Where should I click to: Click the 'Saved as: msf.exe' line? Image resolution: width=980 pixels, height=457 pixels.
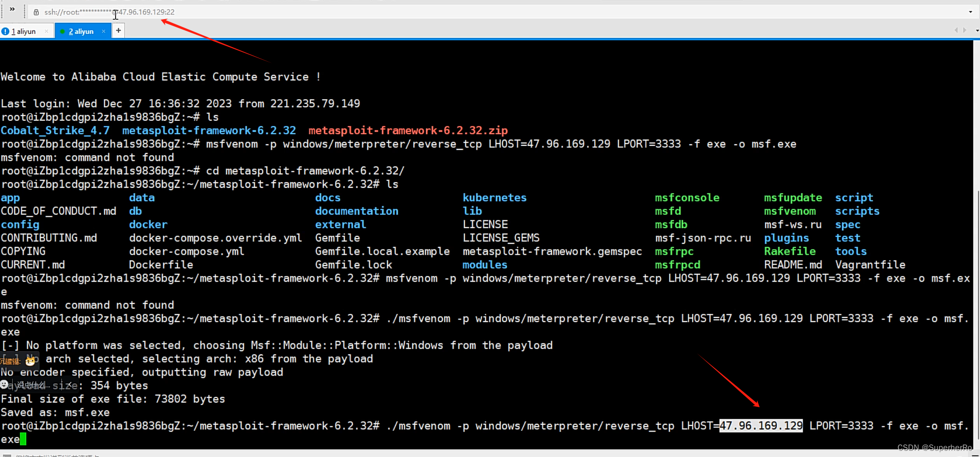[x=55, y=413]
